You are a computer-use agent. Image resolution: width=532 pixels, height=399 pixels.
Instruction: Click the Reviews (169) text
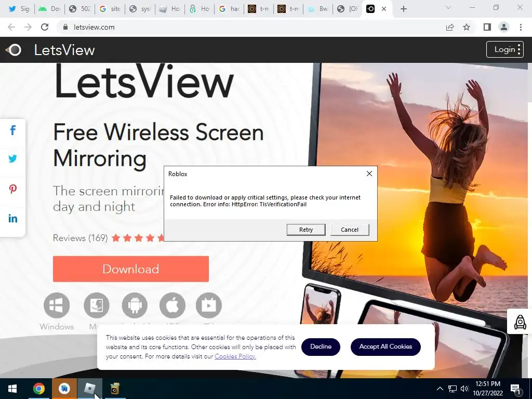(80, 238)
